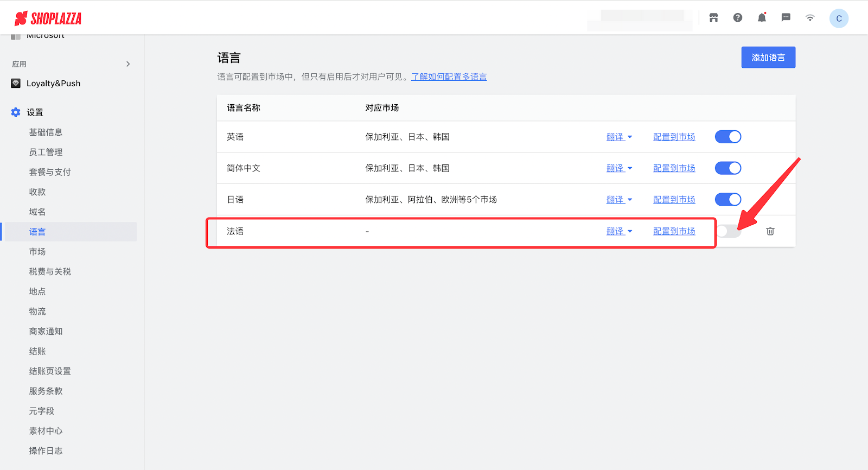Image resolution: width=868 pixels, height=470 pixels.
Task: Open the user avatar C menu
Action: pyautogui.click(x=839, y=18)
